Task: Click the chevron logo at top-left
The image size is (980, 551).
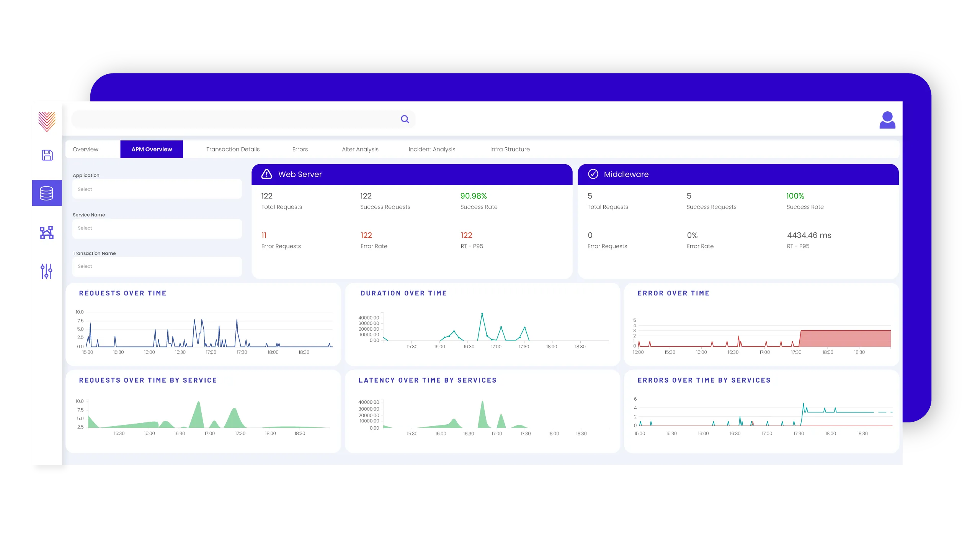Action: (x=47, y=122)
